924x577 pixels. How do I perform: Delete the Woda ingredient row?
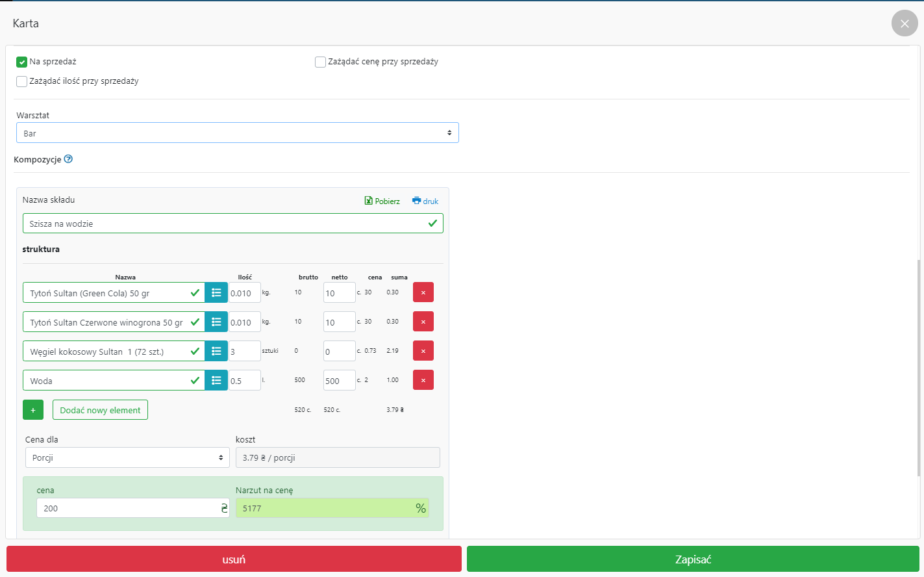423,380
